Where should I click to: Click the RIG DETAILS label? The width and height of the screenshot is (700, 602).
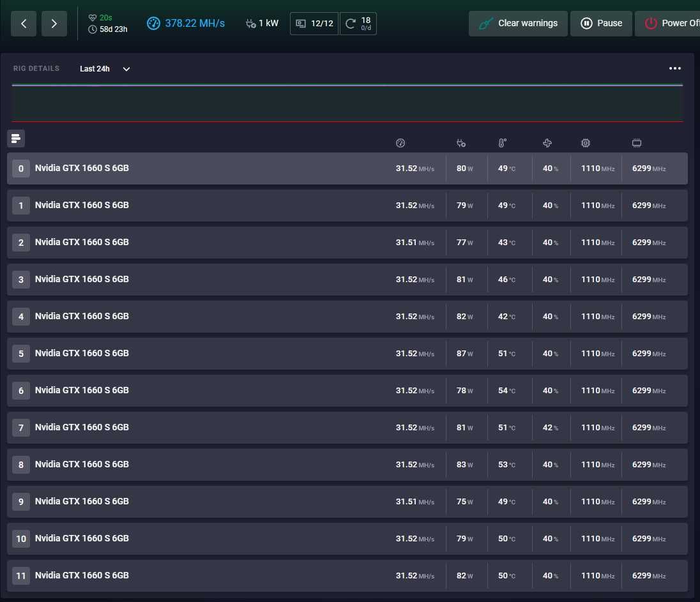(x=36, y=69)
